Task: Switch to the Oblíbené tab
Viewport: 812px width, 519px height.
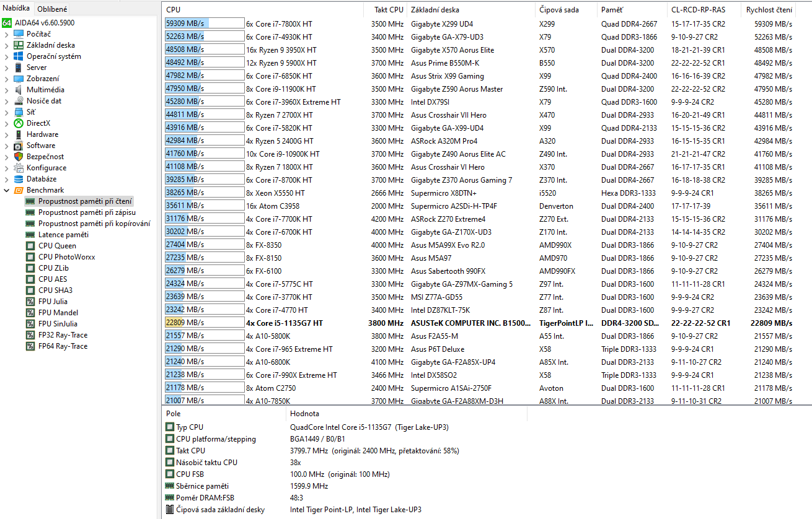Action: click(52, 9)
